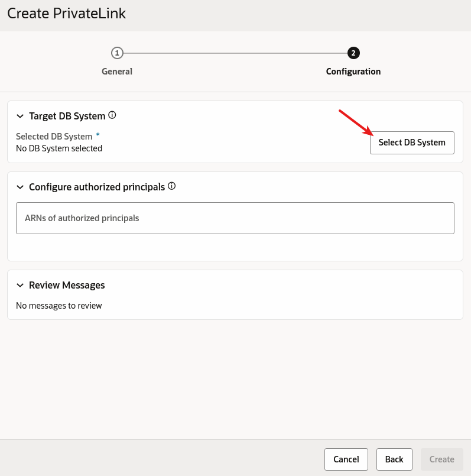The height and width of the screenshot is (476, 471).
Task: Click the Configure authorized principals heading
Action: (97, 187)
